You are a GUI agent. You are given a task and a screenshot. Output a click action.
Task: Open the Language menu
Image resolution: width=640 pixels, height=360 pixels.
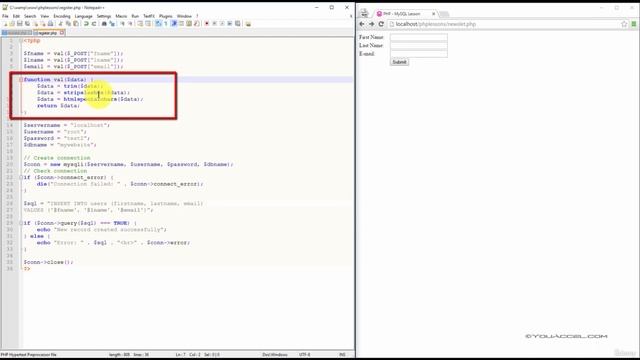click(83, 16)
